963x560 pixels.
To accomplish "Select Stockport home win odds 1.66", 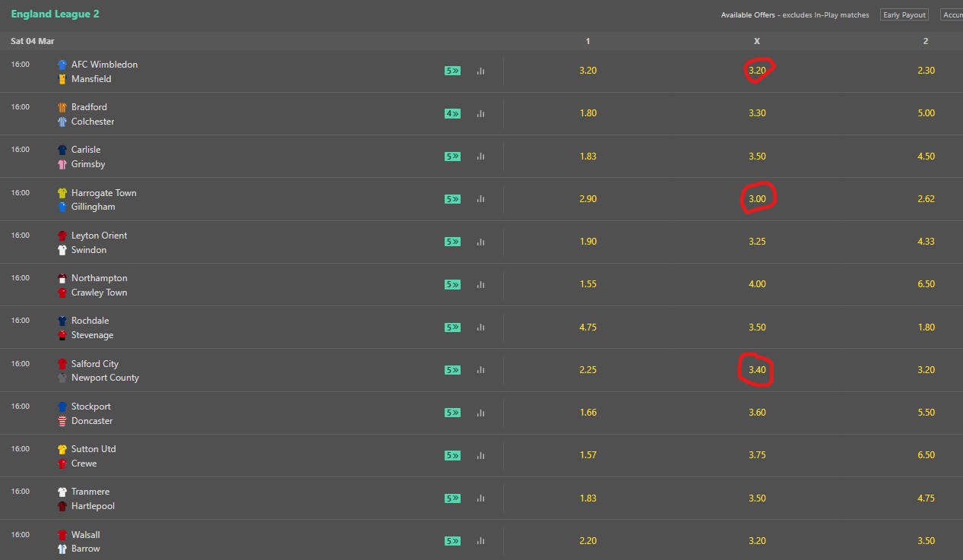I will 588,413.
